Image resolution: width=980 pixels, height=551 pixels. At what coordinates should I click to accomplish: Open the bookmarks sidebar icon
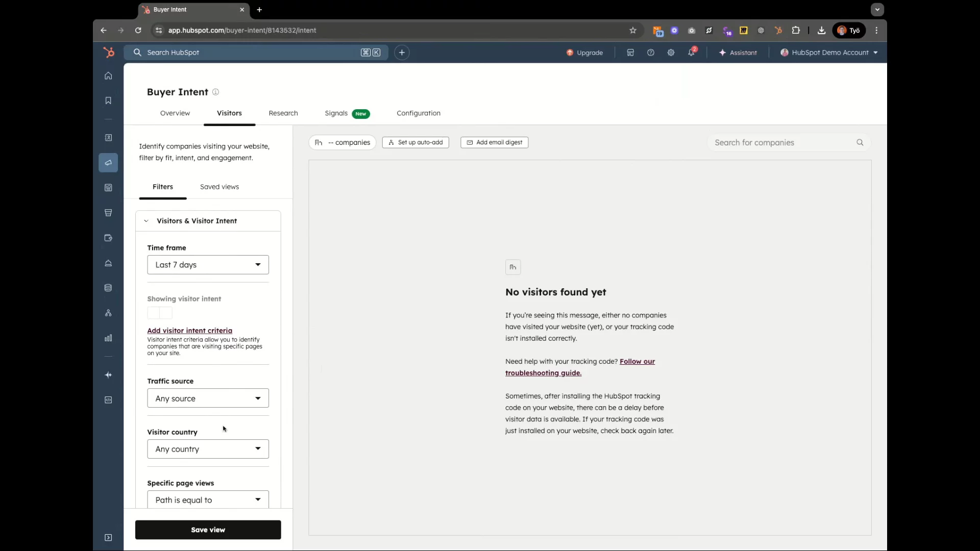pos(108,101)
